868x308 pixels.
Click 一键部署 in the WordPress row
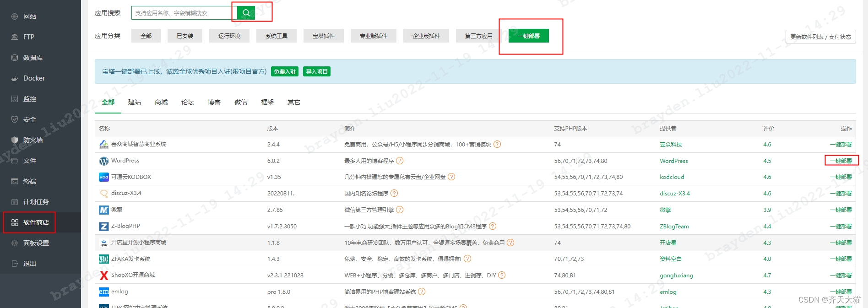click(x=841, y=161)
